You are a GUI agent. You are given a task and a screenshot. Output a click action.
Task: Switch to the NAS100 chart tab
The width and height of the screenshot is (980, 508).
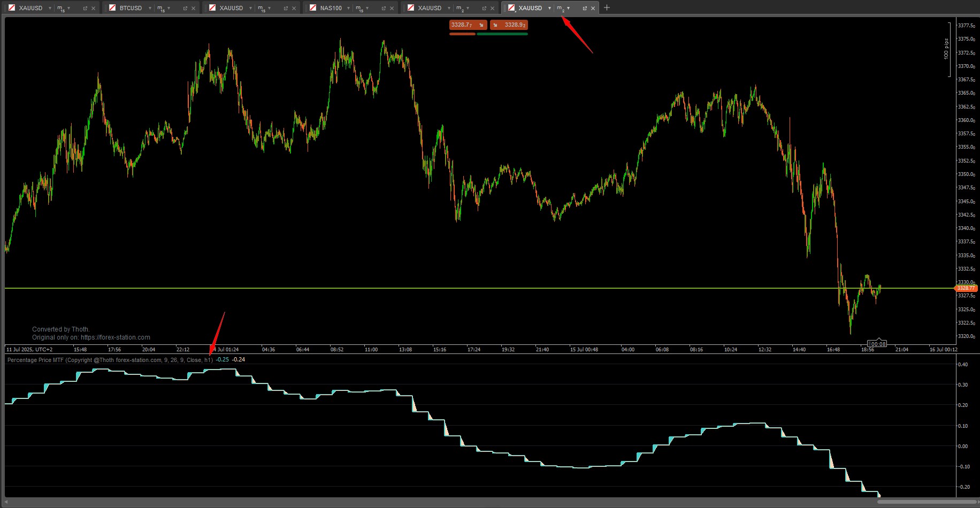coord(331,8)
